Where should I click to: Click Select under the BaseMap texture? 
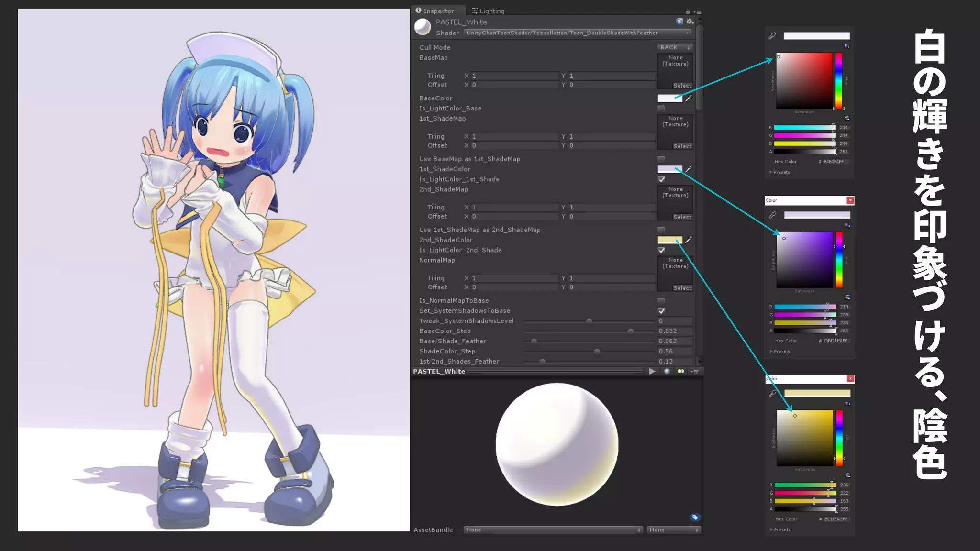[682, 86]
